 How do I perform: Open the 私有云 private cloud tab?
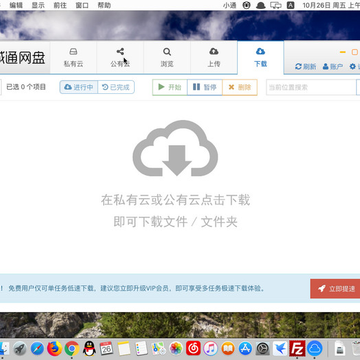(73, 57)
